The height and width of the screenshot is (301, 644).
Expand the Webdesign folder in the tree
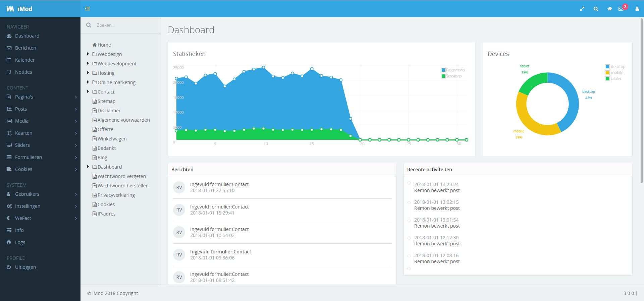coord(88,54)
